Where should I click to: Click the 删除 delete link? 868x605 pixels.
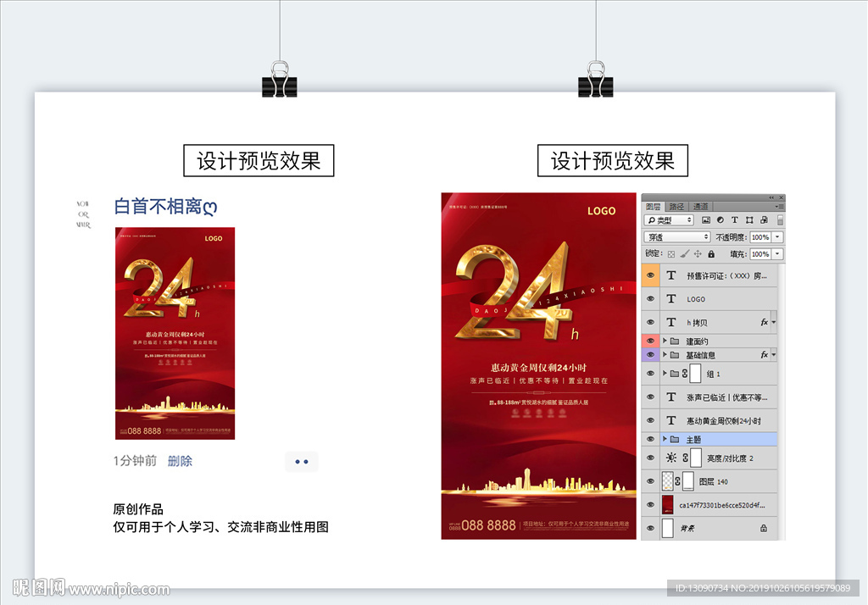click(x=179, y=461)
